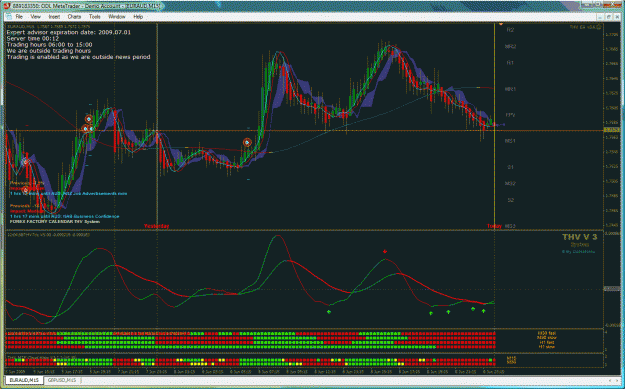Click the MetaTrader app icon in title bar
The height and width of the screenshot is (389, 625).
pos(6,6)
